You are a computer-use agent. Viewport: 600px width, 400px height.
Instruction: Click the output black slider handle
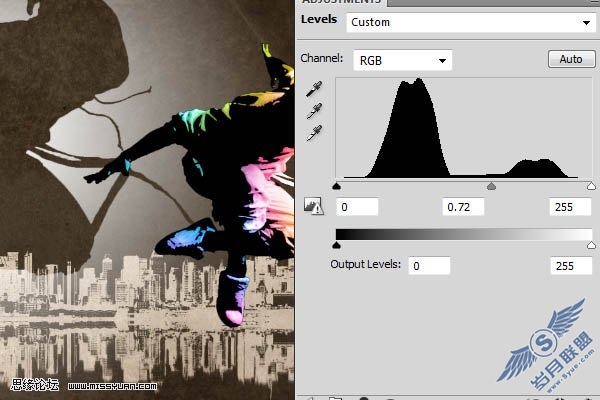[x=336, y=245]
